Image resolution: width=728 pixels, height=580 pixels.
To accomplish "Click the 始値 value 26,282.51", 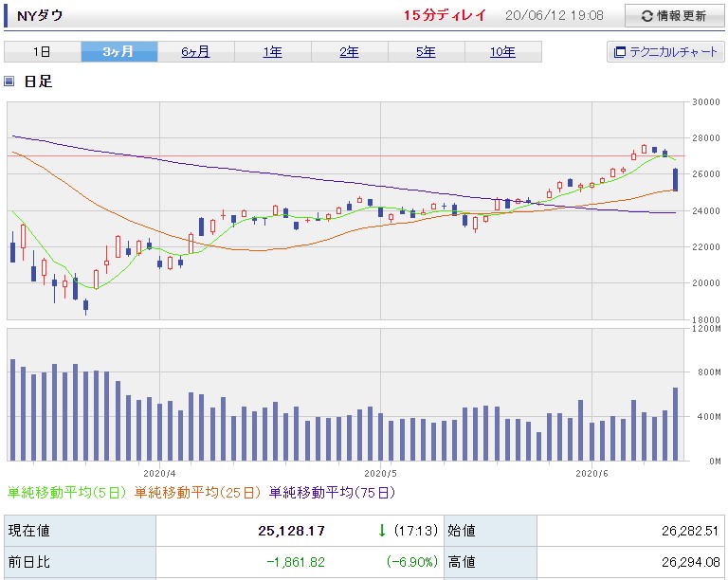I will pyautogui.click(x=690, y=531).
